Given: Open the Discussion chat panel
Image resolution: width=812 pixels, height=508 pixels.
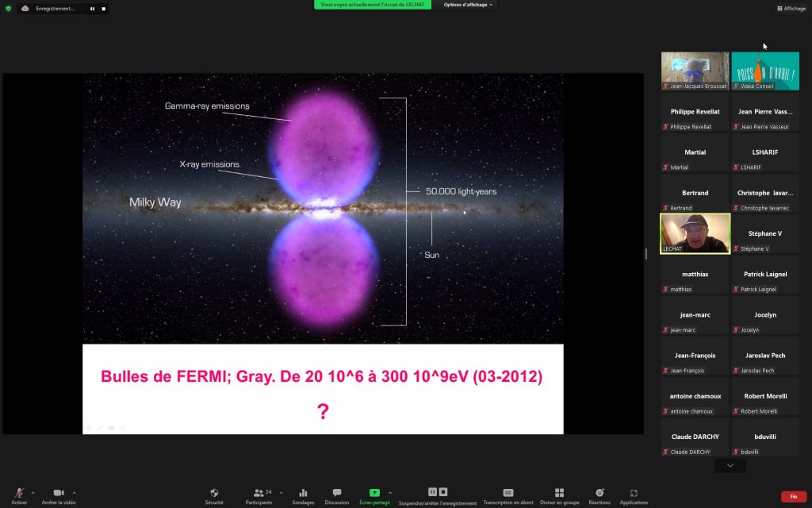Looking at the screenshot, I should point(336,495).
